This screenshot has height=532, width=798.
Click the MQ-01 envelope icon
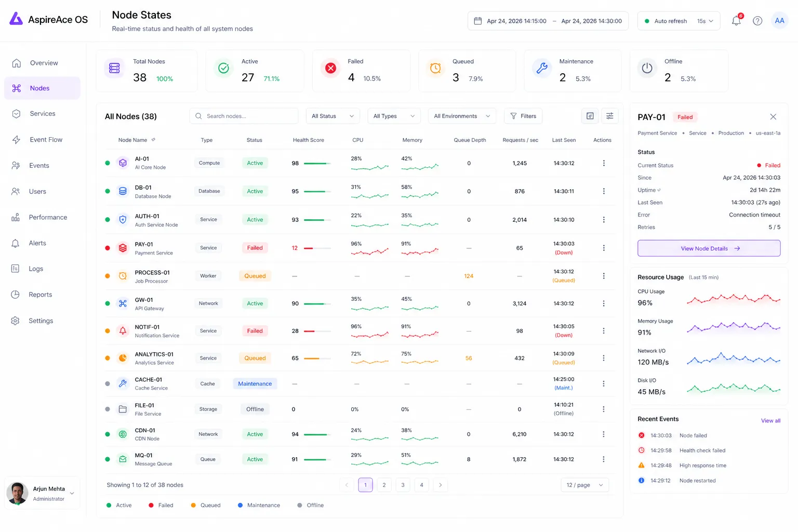pos(123,459)
